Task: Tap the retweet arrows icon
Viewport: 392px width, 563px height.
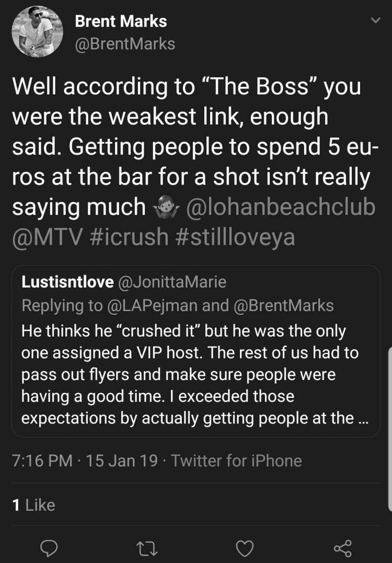Action: pyautogui.click(x=147, y=549)
